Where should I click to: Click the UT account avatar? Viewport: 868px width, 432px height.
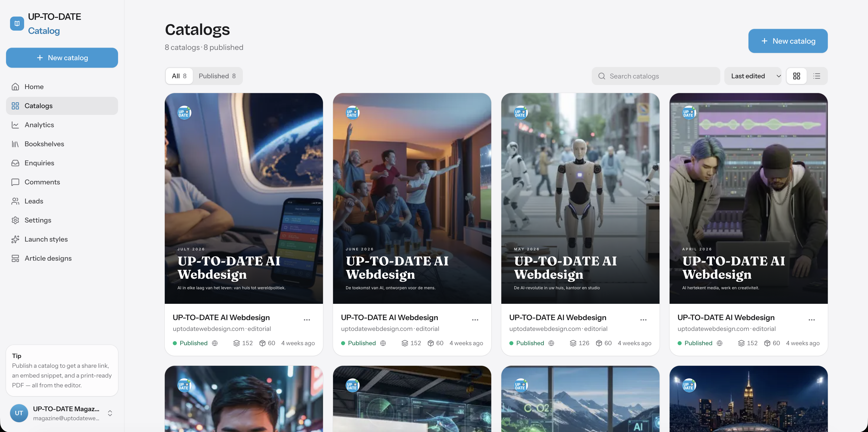pyautogui.click(x=19, y=413)
